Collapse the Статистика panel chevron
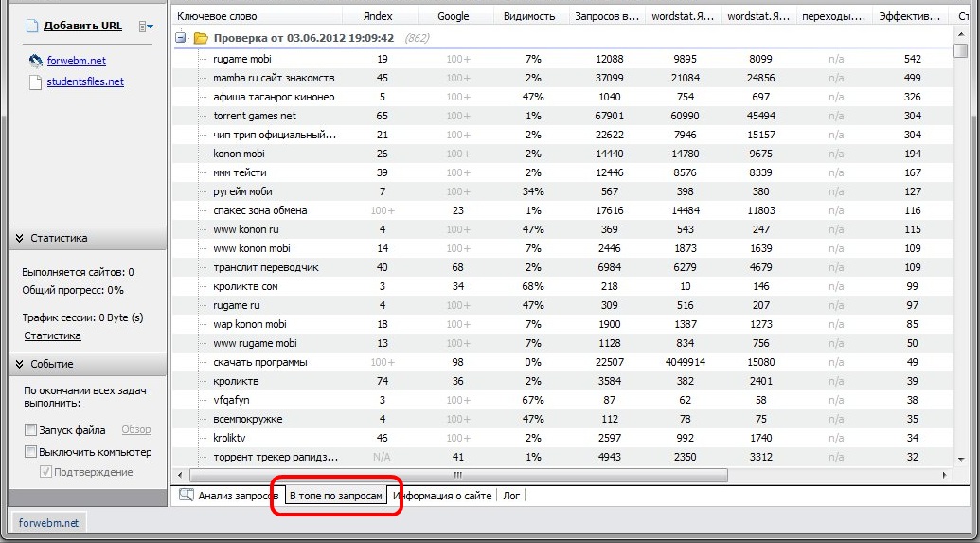 pos(19,238)
